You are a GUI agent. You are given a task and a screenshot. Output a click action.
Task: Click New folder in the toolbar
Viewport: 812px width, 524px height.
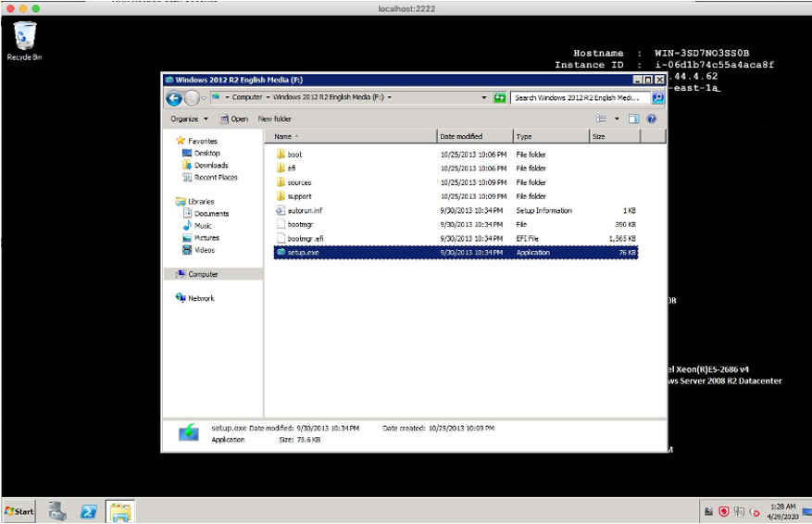(274, 119)
